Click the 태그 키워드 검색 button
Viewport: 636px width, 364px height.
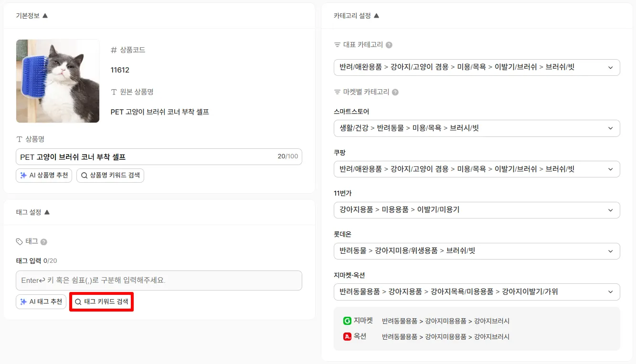tap(101, 302)
